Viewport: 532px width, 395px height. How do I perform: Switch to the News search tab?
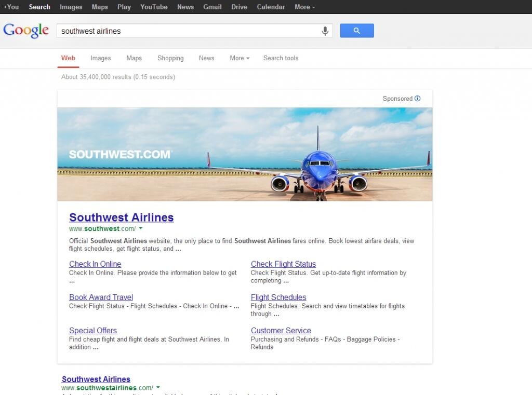(x=206, y=58)
